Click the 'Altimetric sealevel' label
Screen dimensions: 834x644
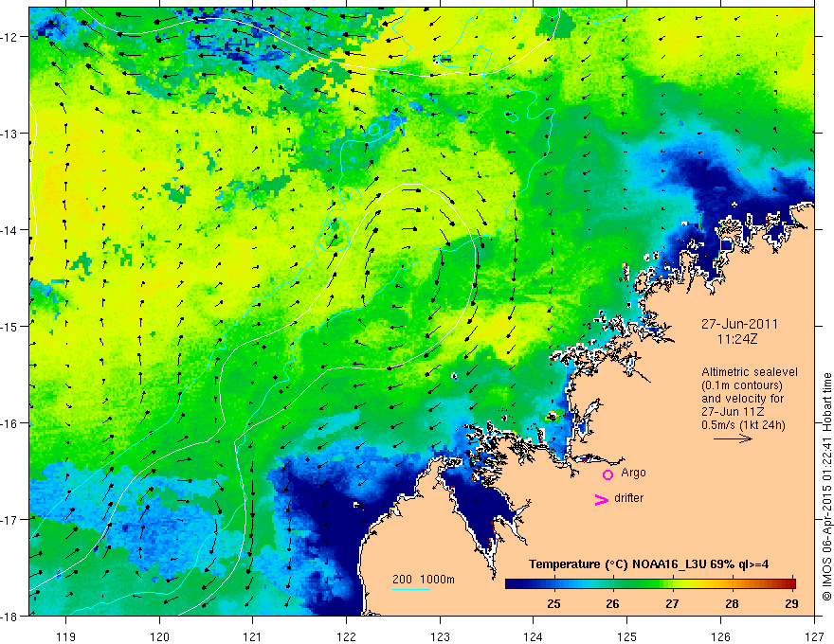tap(750, 372)
